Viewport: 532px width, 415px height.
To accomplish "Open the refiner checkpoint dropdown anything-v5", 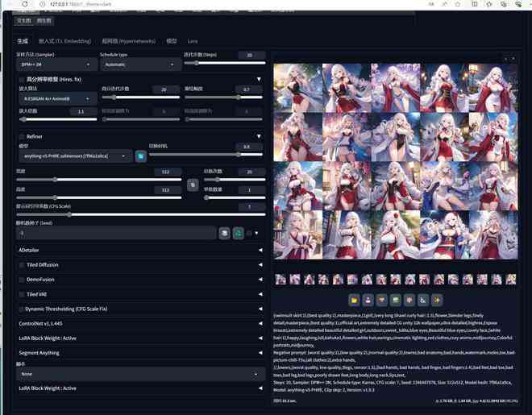I will click(74, 156).
